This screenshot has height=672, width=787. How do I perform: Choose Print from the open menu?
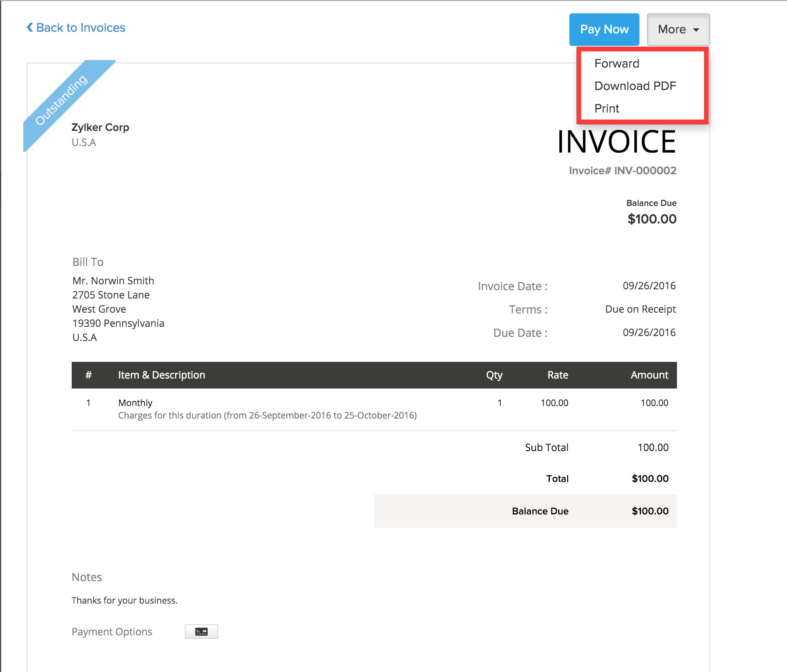pos(607,108)
